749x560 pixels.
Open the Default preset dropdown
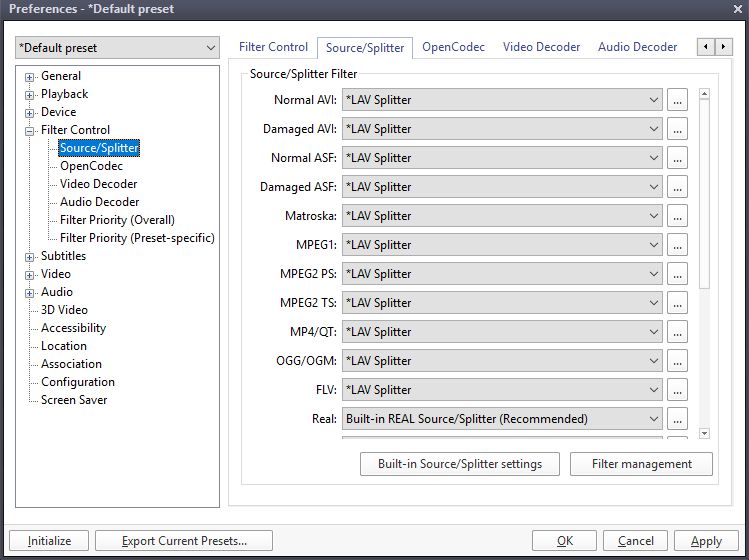click(x=118, y=48)
